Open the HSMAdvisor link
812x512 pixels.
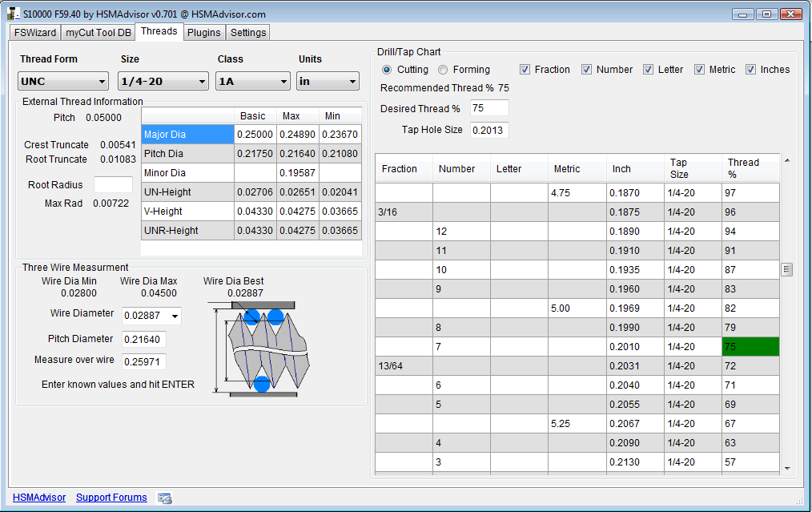coord(38,498)
